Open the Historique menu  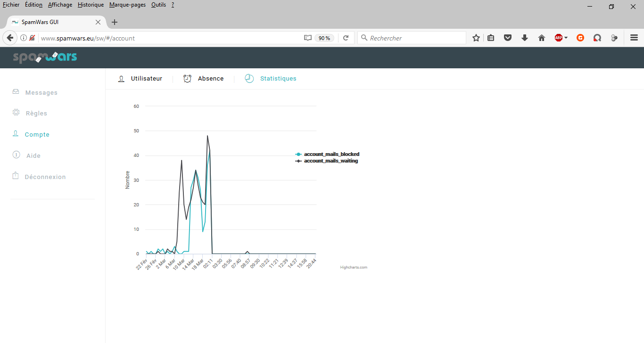[x=91, y=5]
